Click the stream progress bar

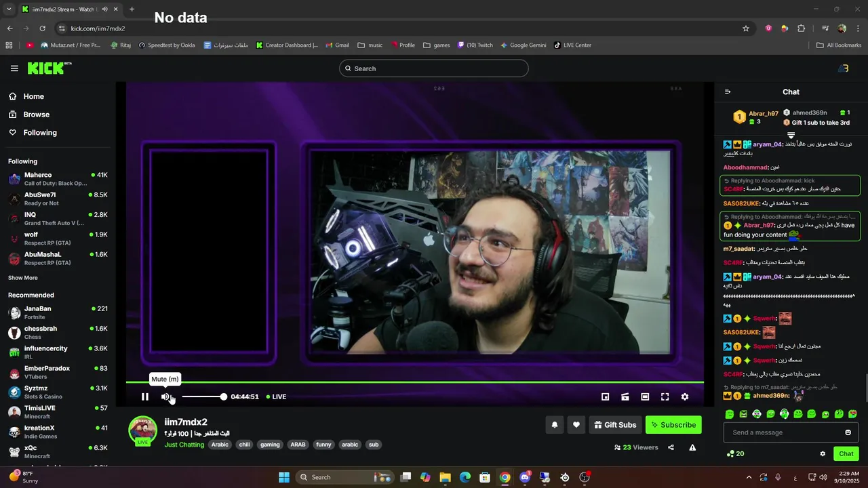(414, 382)
